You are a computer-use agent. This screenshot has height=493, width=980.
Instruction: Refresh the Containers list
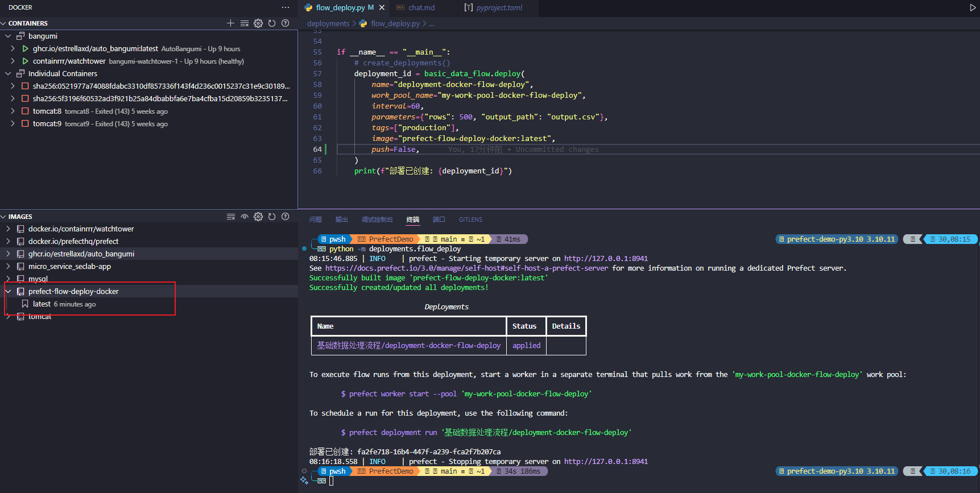click(272, 23)
